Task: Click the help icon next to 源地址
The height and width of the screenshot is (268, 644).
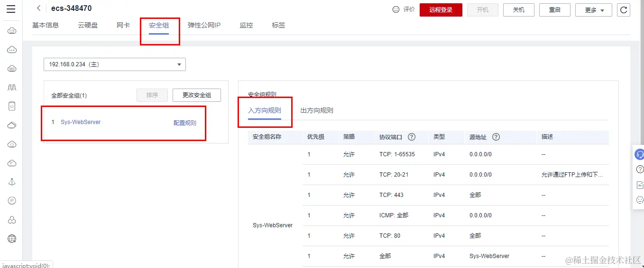Action: [x=496, y=137]
